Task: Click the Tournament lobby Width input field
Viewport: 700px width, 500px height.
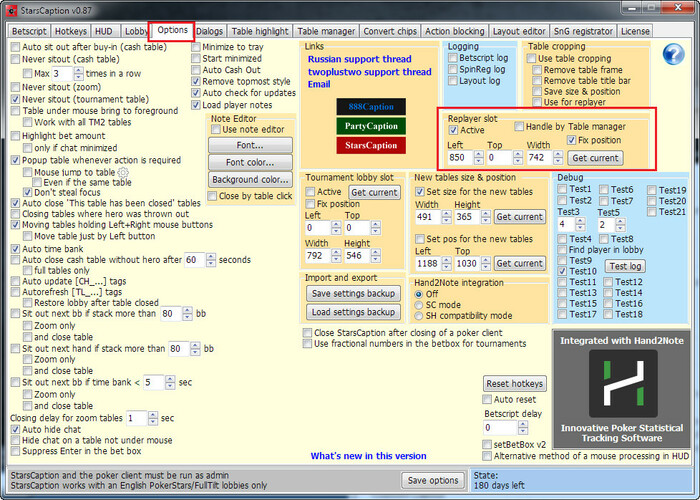Action: 318,256
